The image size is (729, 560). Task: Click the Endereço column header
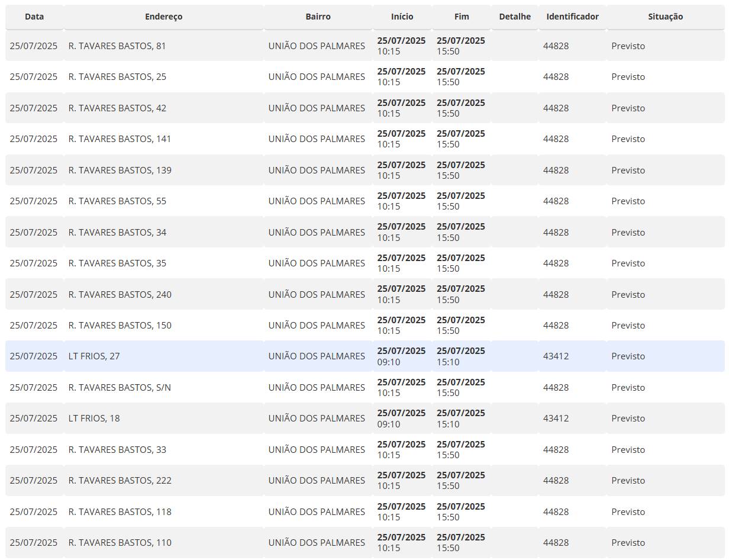(164, 17)
